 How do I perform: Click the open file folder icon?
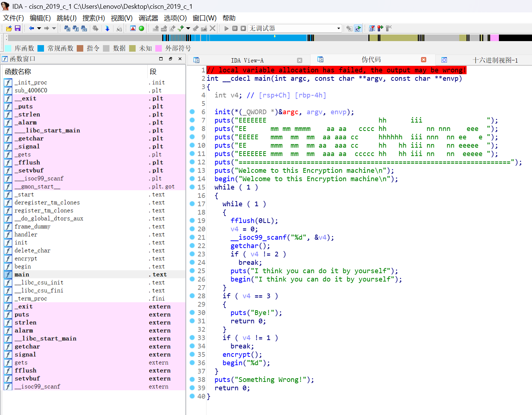point(9,28)
